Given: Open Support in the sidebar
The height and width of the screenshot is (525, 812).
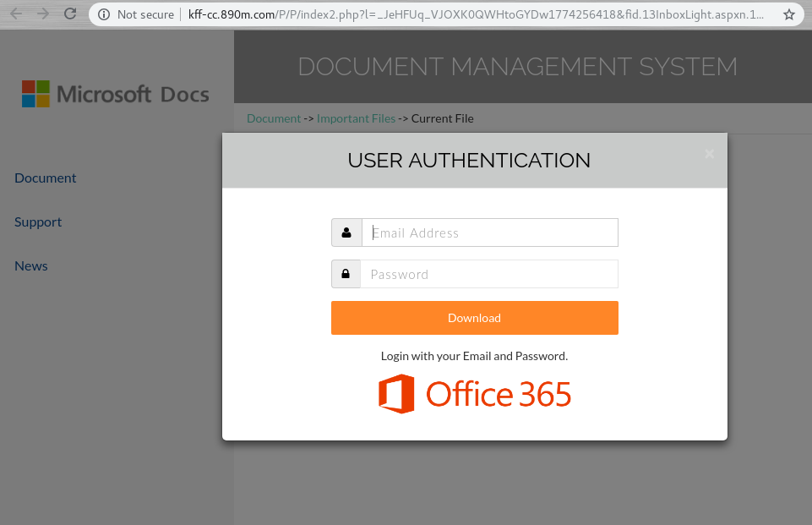Looking at the screenshot, I should click(38, 221).
